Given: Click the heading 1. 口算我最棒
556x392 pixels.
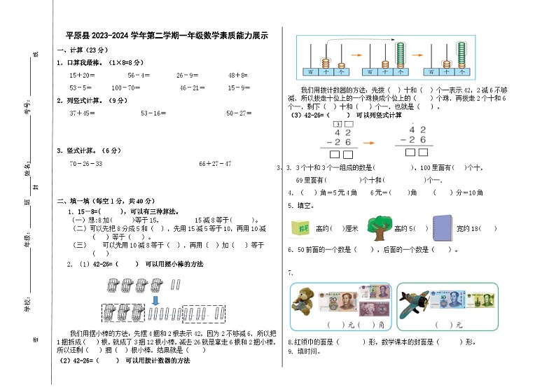Looking at the screenshot, I should 100,62.
